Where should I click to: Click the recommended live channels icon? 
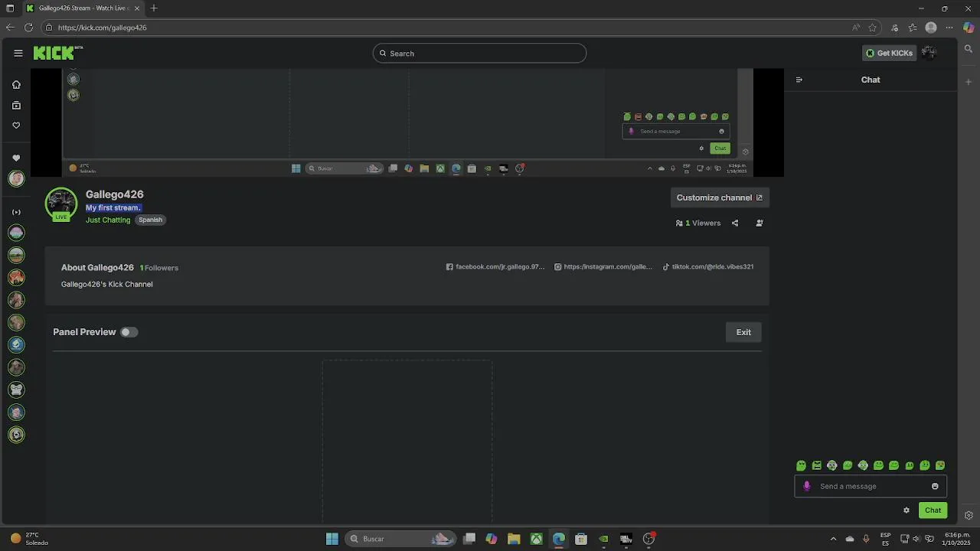pos(16,212)
